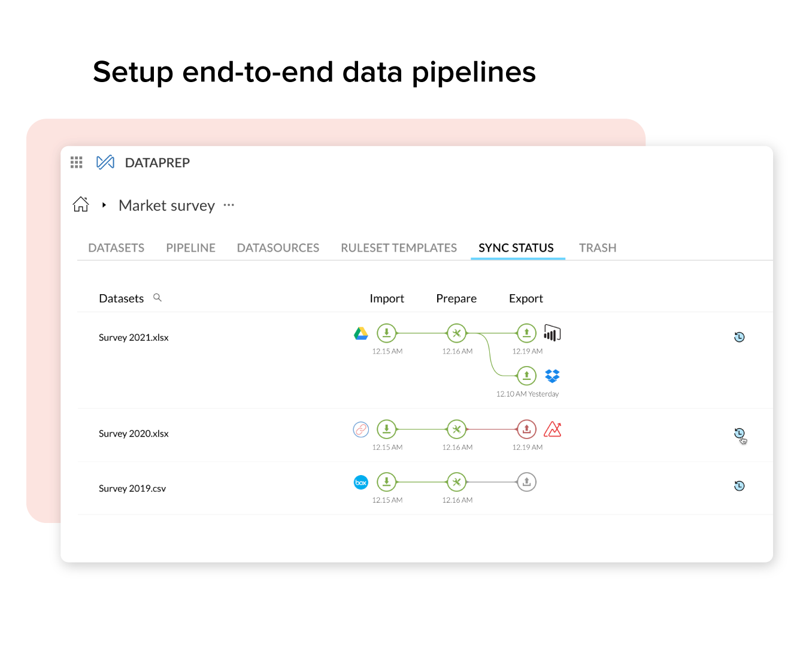The width and height of the screenshot is (812, 647).
Task: Open the Survey 2019.csv dataset
Action: pyautogui.click(x=132, y=488)
